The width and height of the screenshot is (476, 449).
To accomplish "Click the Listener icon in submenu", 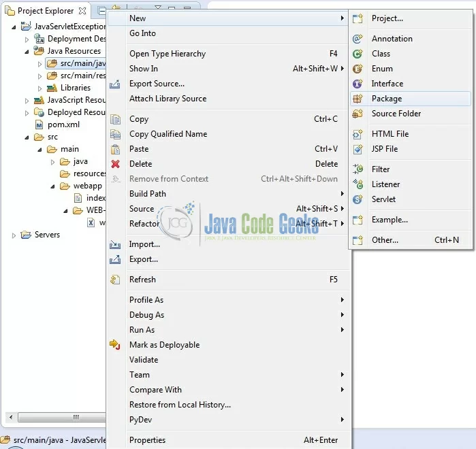I will 358,184.
